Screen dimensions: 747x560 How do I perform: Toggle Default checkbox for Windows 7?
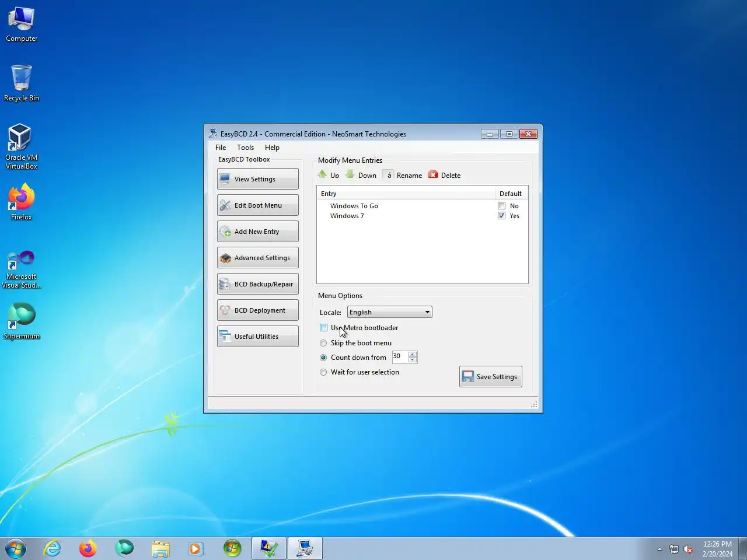pyautogui.click(x=501, y=216)
